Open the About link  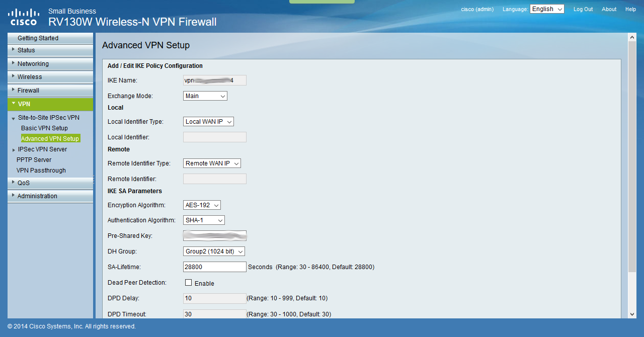tap(609, 9)
